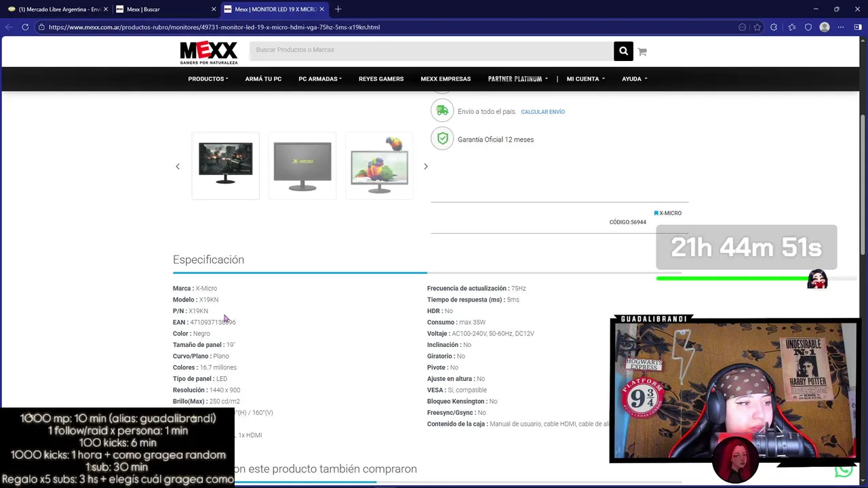The image size is (868, 488).
Task: Open a new tab with plus button
Action: click(x=338, y=9)
